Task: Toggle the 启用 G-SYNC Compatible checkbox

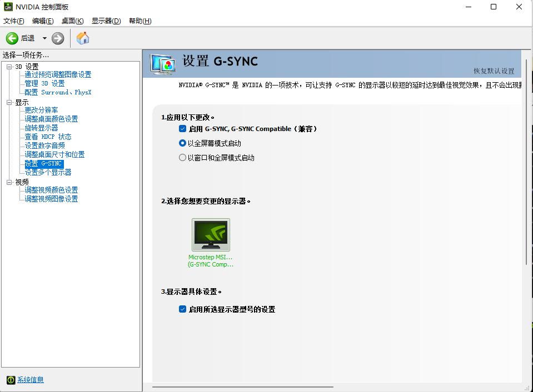Action: point(182,128)
